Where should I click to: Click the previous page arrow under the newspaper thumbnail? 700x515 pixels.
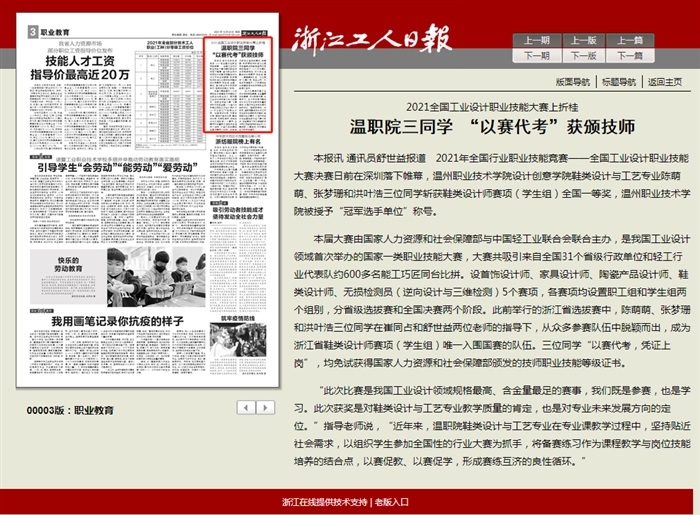244,408
